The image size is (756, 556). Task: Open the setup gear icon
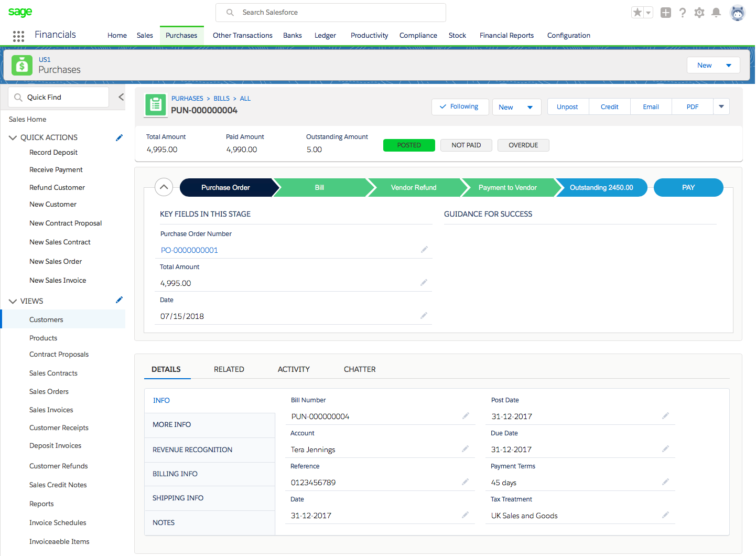(699, 13)
